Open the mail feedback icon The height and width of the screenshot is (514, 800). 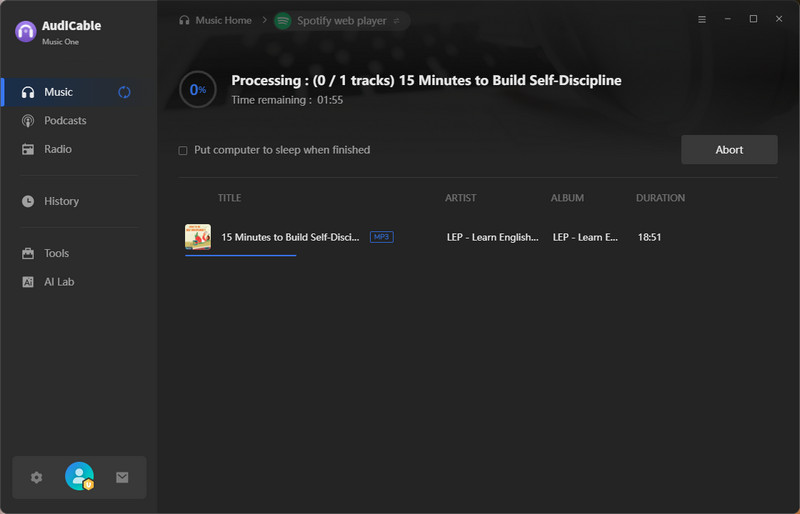pos(122,477)
